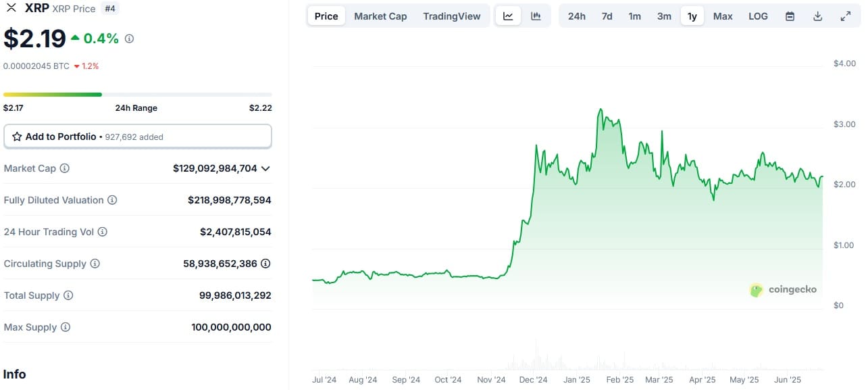Click info icon beside 24 Hour Trading Vol
The height and width of the screenshot is (390, 868).
(103, 232)
